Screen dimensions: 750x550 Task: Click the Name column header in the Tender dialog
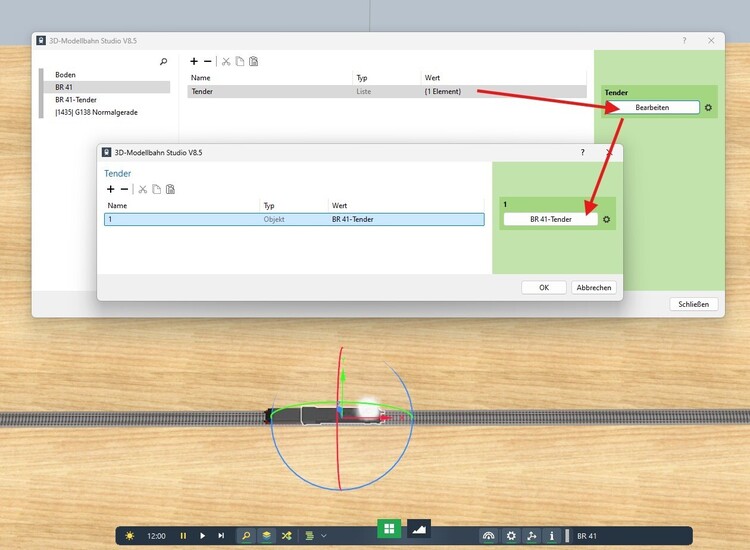coord(117,206)
